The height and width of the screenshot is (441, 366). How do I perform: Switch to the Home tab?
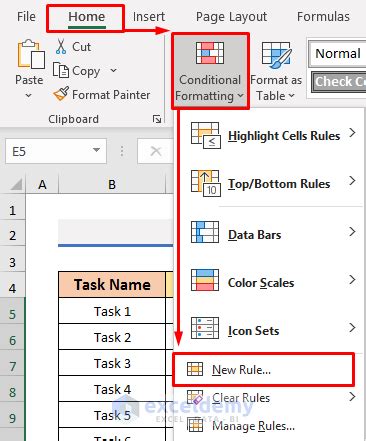(87, 17)
